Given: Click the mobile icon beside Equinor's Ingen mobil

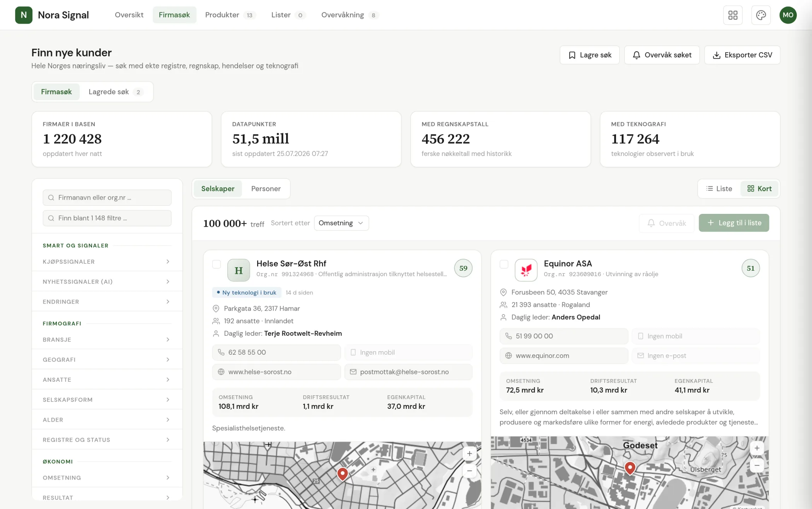Looking at the screenshot, I should tap(640, 336).
